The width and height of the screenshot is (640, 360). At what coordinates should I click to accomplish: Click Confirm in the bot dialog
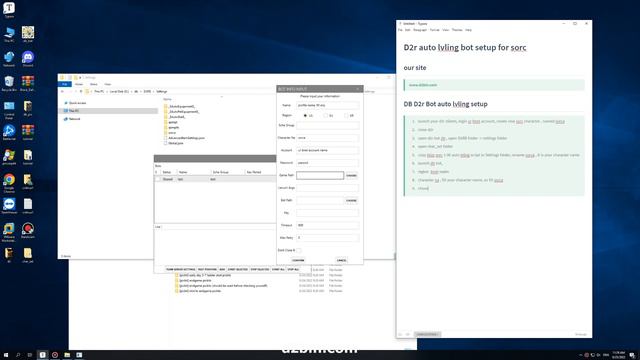pyautogui.click(x=298, y=260)
